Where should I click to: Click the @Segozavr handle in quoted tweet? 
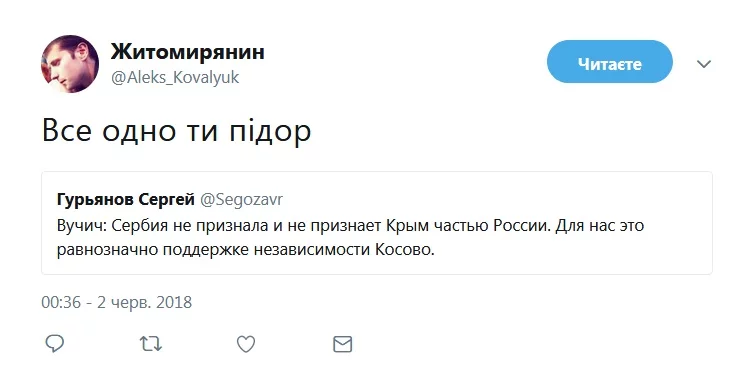(x=241, y=200)
